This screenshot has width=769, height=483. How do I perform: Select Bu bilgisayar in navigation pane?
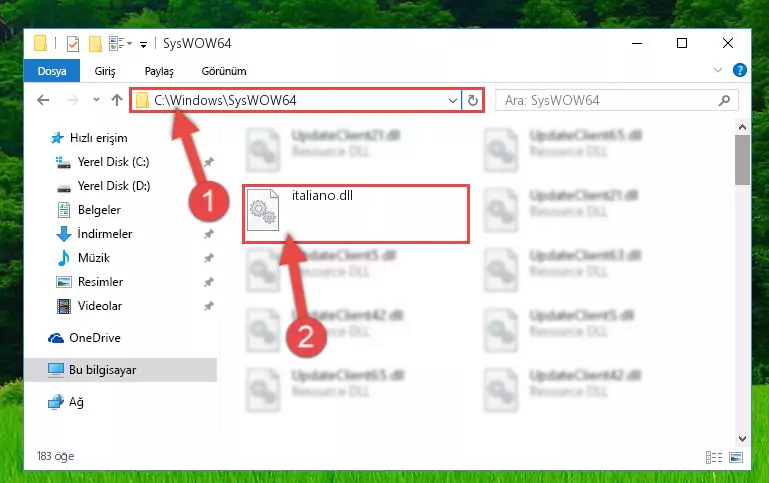[x=103, y=370]
